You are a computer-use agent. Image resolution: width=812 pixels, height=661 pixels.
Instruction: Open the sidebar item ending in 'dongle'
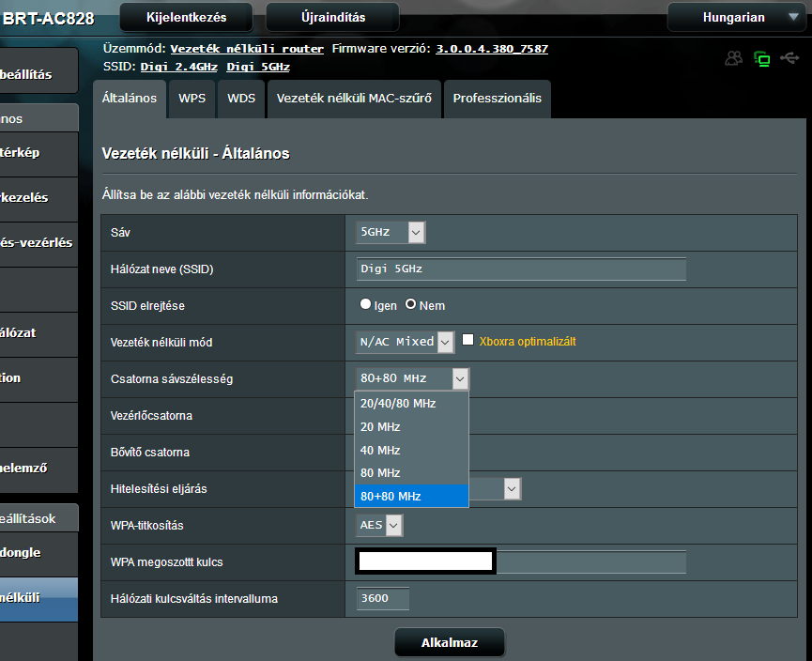(x=38, y=554)
